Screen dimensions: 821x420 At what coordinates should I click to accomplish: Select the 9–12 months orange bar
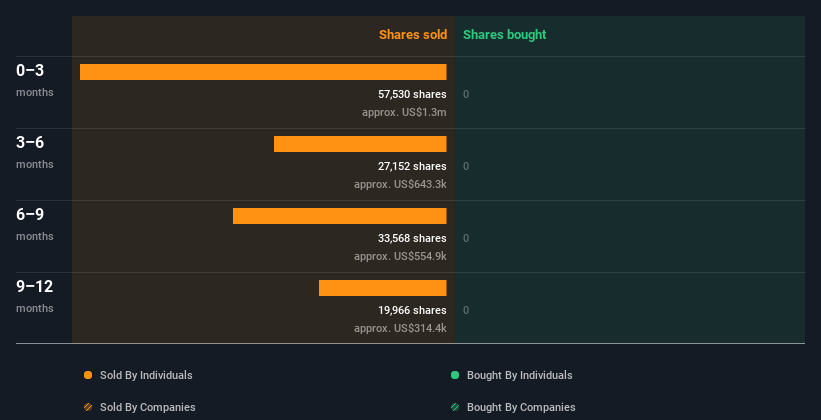[383, 288]
